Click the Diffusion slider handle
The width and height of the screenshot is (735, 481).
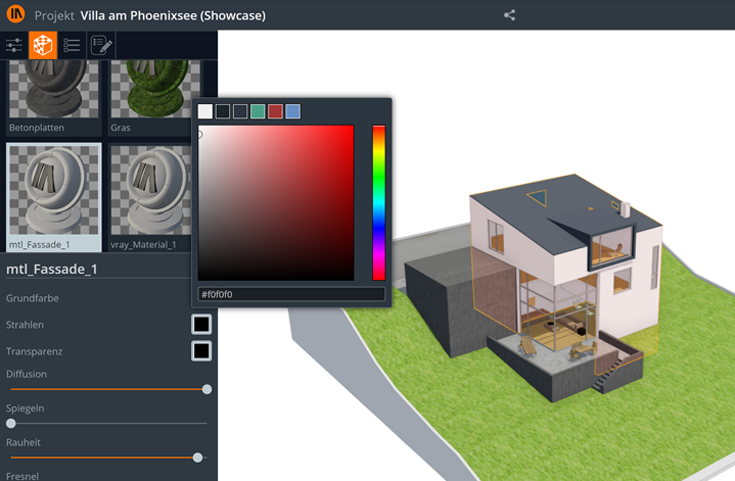207,389
